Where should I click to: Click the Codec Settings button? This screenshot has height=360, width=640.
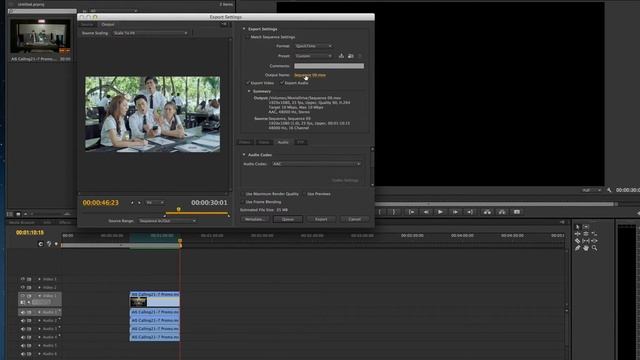point(345,180)
